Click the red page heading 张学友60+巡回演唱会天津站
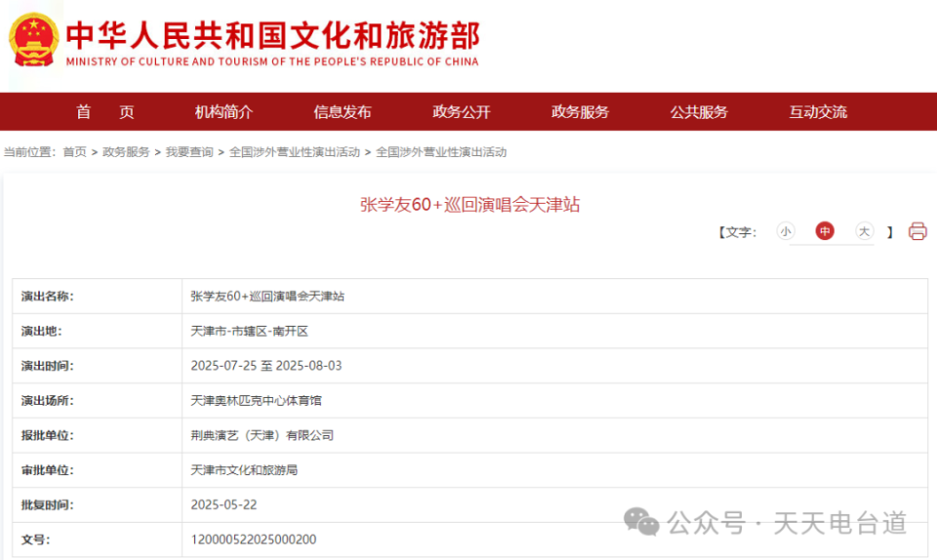The image size is (937, 560). coord(469,205)
